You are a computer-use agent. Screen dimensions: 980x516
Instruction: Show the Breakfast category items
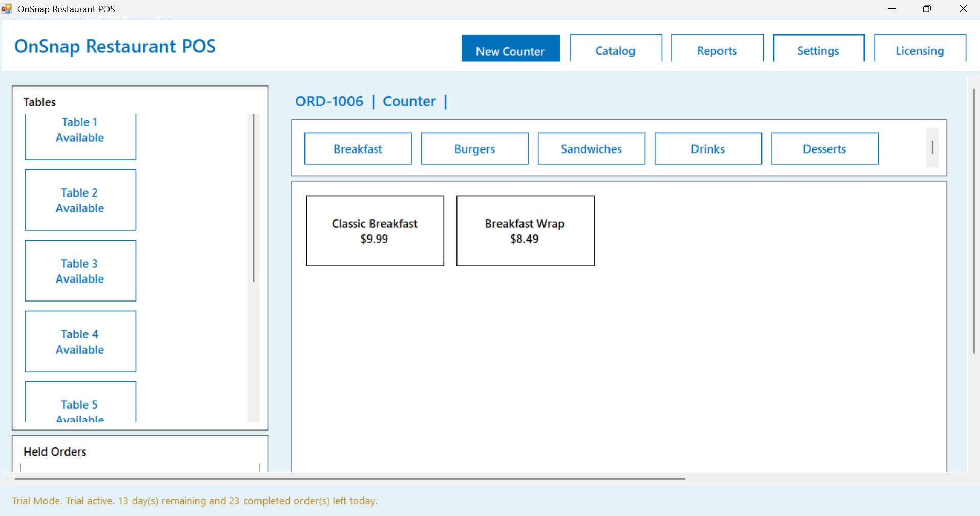click(358, 149)
